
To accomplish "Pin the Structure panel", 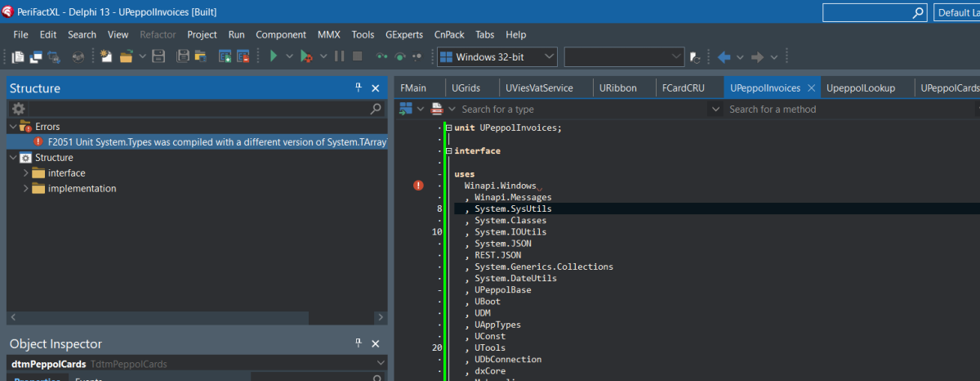I will tap(358, 87).
